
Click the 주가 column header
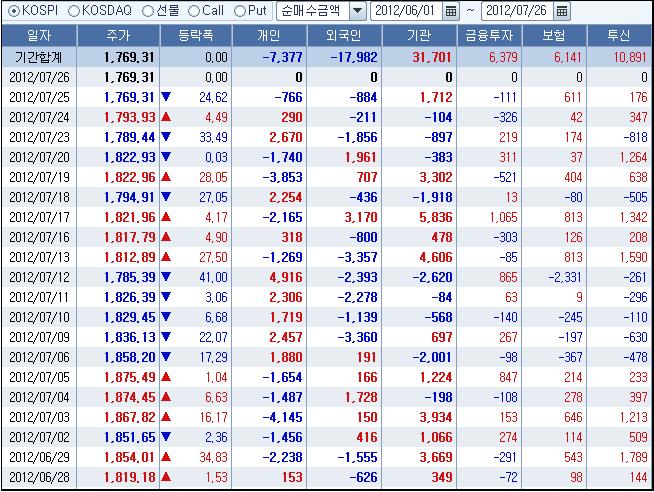tap(118, 35)
